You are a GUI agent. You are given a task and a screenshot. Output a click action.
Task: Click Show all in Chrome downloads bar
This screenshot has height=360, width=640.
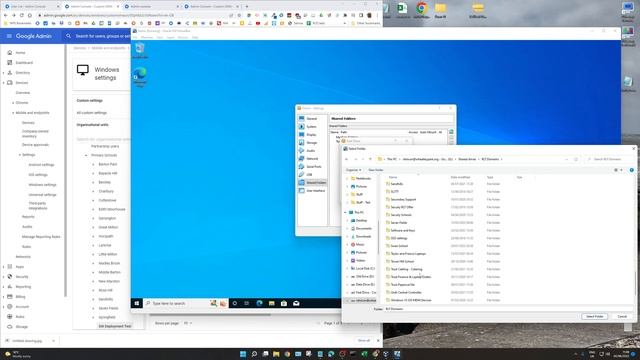[364, 340]
